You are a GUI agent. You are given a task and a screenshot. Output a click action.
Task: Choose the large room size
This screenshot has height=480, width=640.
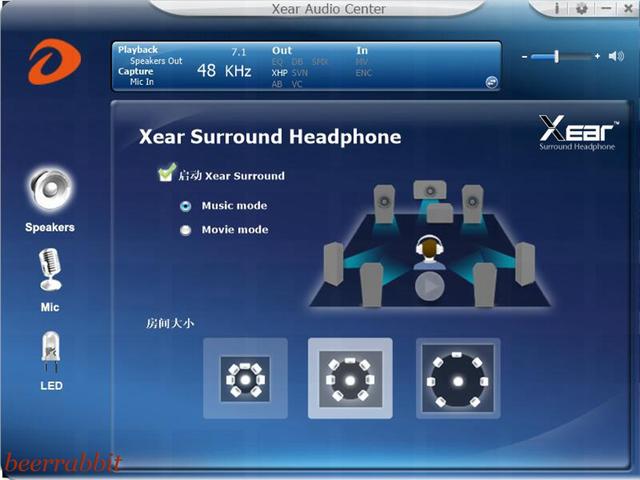click(458, 378)
